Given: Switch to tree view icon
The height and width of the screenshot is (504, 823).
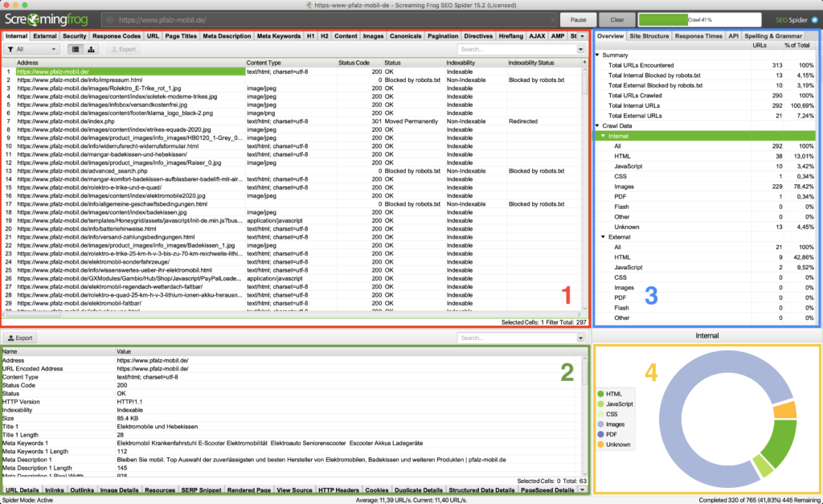Looking at the screenshot, I should [x=89, y=50].
